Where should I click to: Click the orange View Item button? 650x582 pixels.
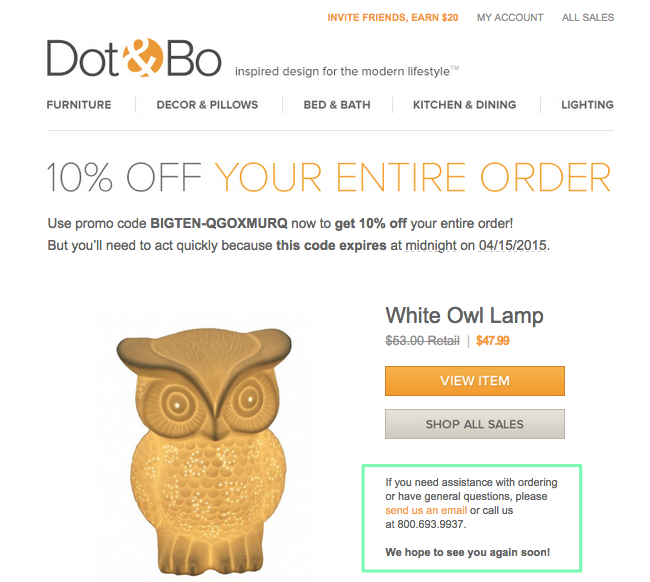[475, 381]
